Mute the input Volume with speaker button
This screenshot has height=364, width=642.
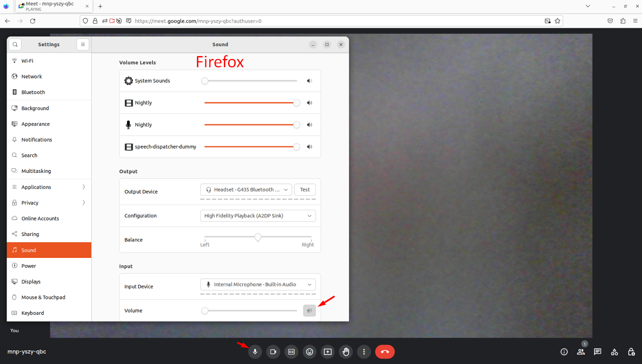(x=309, y=310)
